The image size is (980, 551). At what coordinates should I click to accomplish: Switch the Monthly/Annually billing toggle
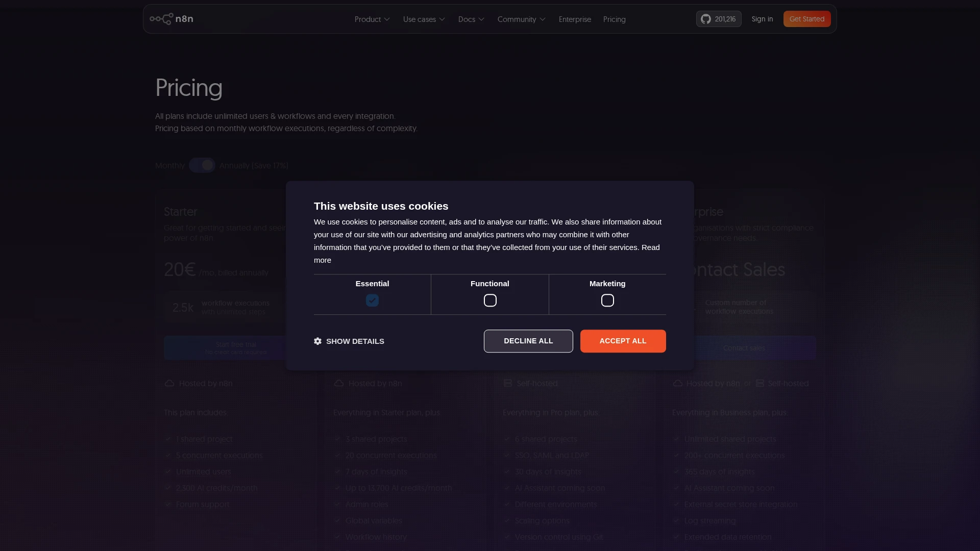pyautogui.click(x=202, y=165)
